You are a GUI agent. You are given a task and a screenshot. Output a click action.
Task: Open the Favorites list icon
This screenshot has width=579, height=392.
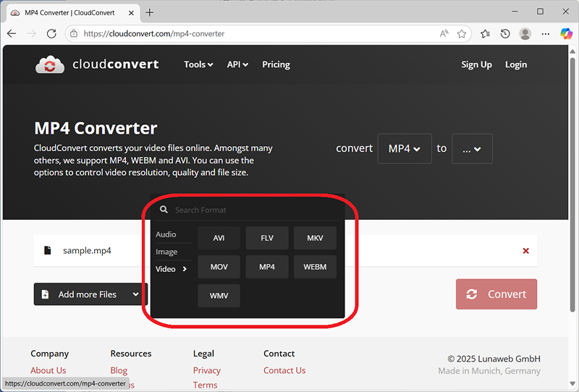click(485, 33)
